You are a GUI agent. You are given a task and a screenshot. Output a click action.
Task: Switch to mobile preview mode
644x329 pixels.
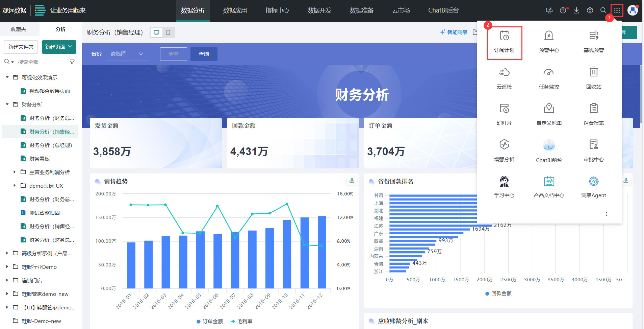click(168, 32)
